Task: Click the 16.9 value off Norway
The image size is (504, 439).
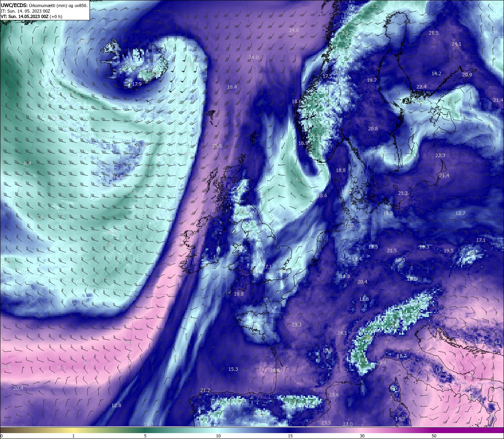Action: coord(303,143)
